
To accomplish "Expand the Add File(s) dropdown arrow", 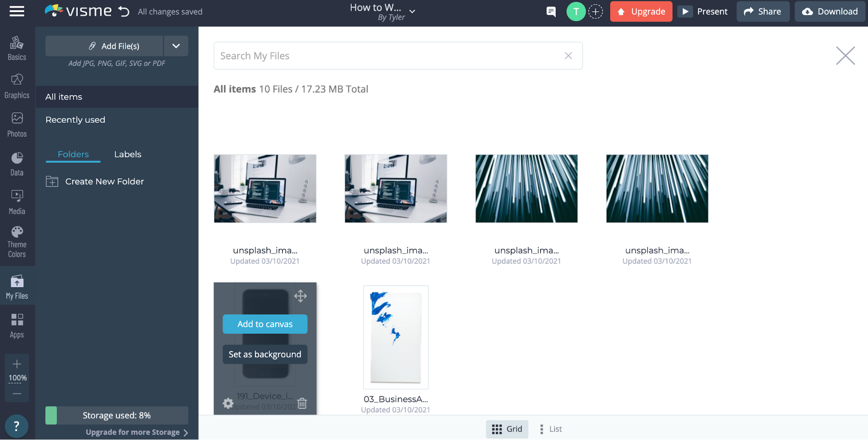I will point(176,46).
